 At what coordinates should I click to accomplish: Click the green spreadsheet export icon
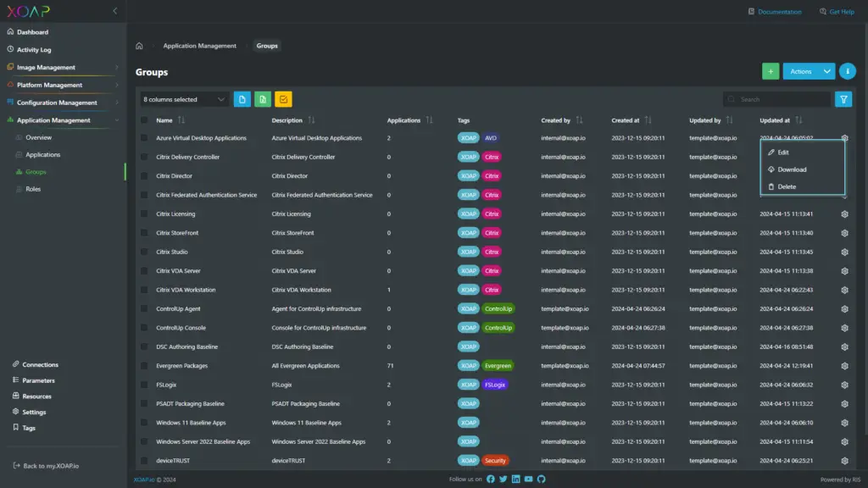point(263,100)
